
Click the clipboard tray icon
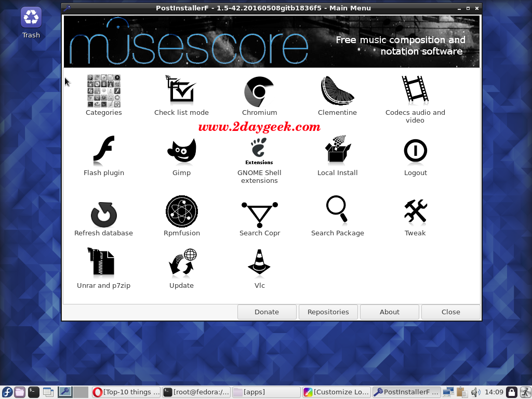click(462, 392)
